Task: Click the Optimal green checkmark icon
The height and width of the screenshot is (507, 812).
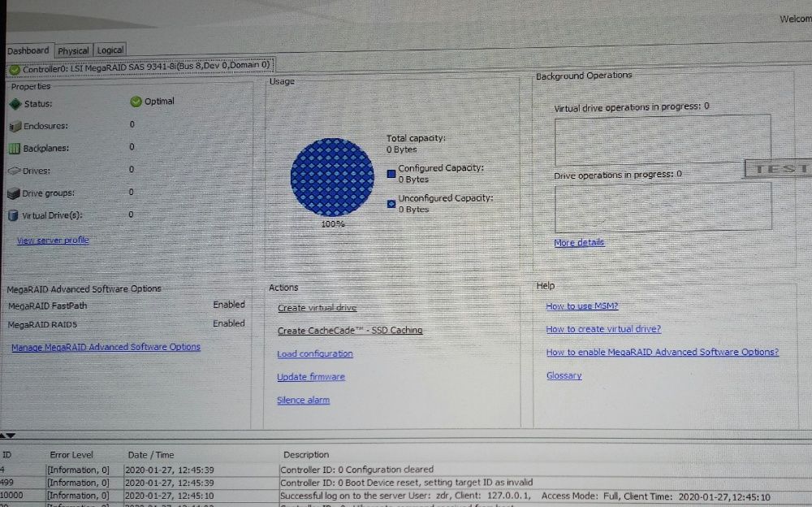Action: (136, 102)
